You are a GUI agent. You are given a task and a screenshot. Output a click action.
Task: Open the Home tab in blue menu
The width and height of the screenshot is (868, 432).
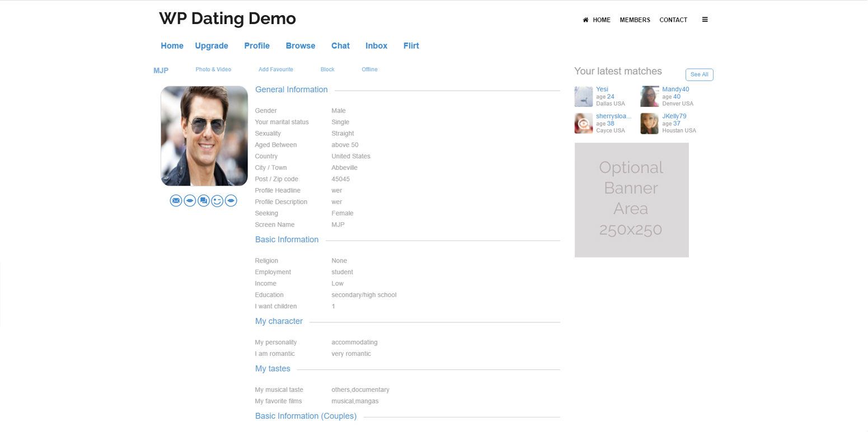(x=172, y=46)
